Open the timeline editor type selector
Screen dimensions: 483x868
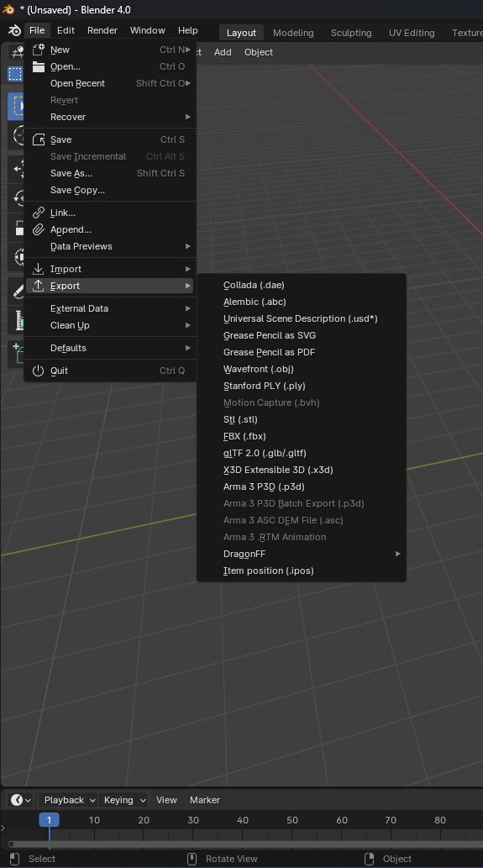21,800
